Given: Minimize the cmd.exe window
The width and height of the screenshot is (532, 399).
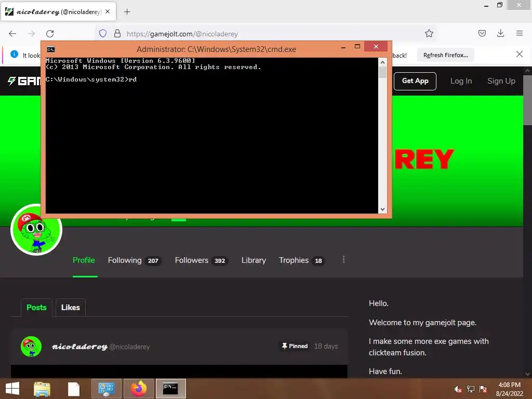Looking at the screenshot, I should click(343, 47).
